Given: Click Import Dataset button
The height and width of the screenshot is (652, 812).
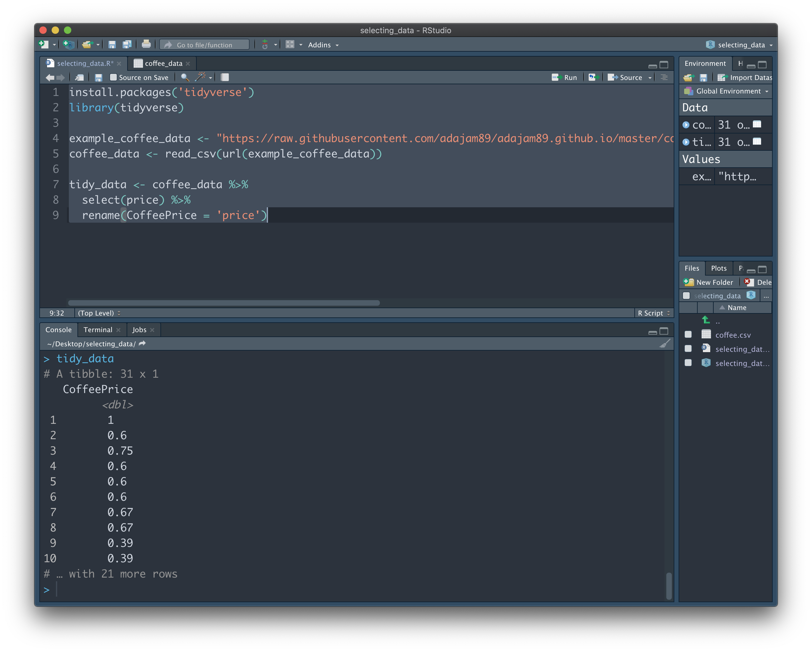Looking at the screenshot, I should pos(745,78).
